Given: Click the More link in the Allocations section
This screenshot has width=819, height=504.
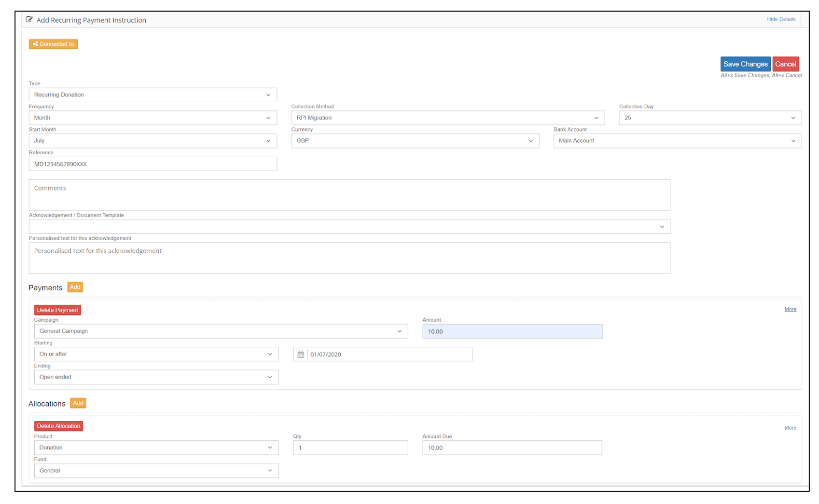Looking at the screenshot, I should (x=790, y=428).
